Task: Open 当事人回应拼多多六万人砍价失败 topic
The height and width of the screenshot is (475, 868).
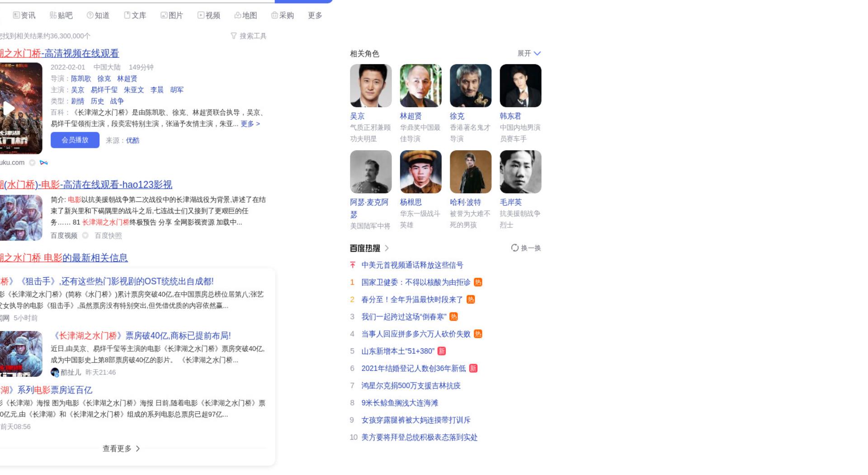Action: tap(416, 334)
